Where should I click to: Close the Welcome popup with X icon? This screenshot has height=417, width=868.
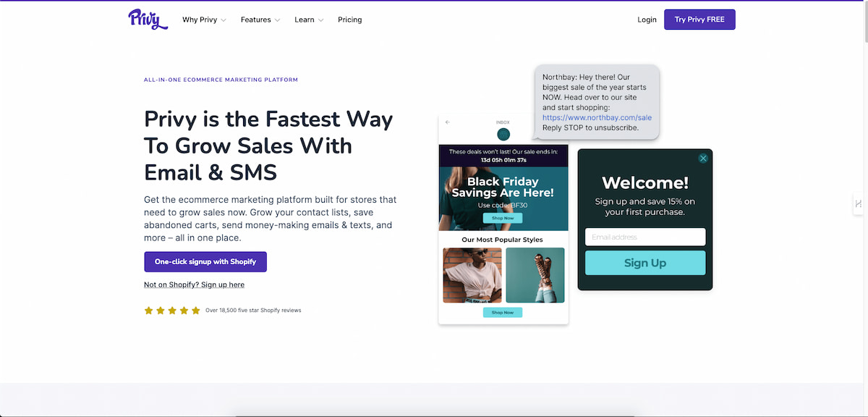(703, 159)
